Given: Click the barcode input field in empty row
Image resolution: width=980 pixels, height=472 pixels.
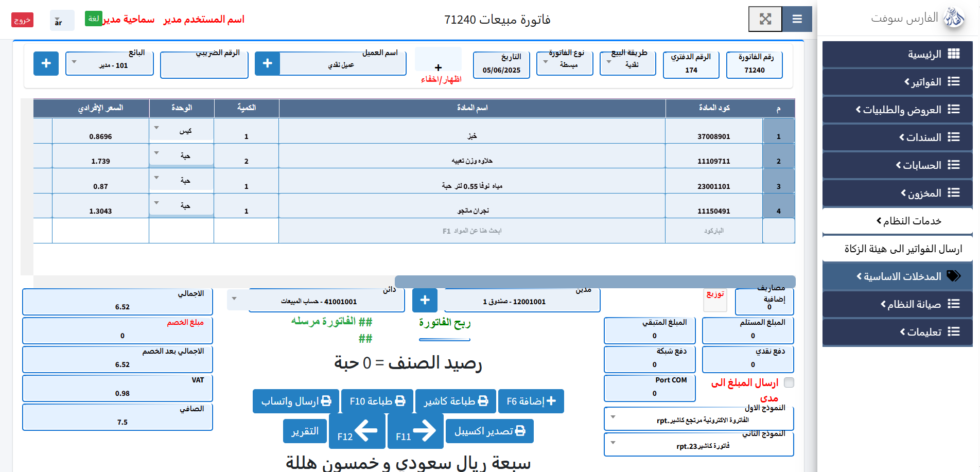Looking at the screenshot, I should point(713,231).
